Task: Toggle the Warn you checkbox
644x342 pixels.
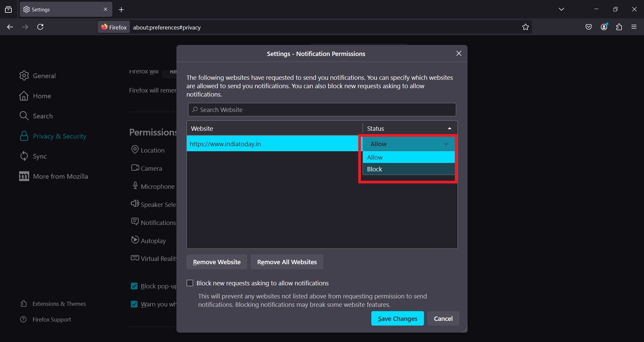Action: tap(134, 304)
